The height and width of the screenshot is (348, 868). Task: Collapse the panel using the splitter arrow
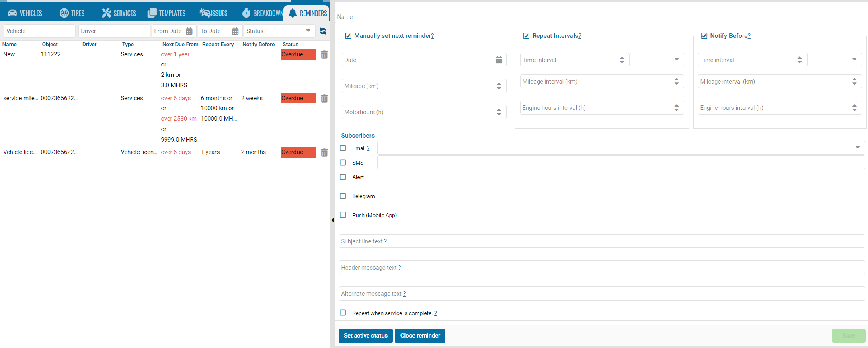332,220
